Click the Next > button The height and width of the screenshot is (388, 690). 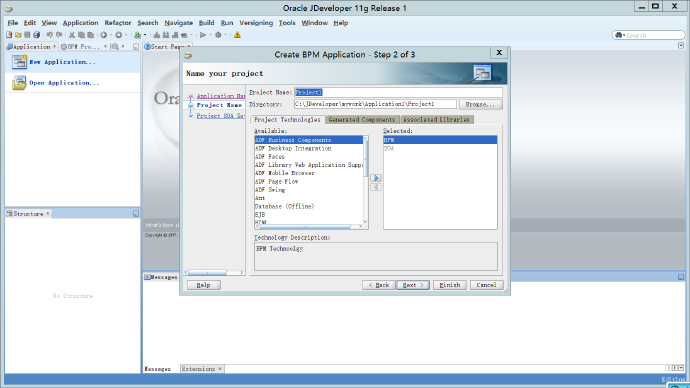click(413, 285)
